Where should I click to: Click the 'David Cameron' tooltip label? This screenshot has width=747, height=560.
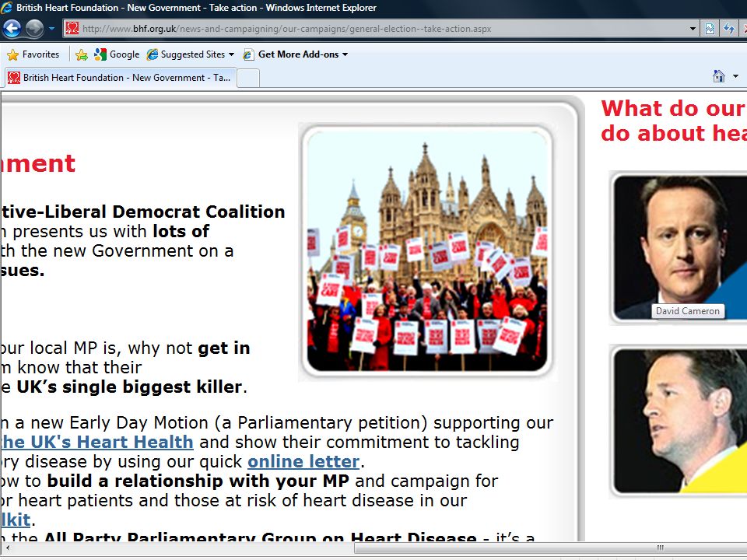[x=688, y=311]
